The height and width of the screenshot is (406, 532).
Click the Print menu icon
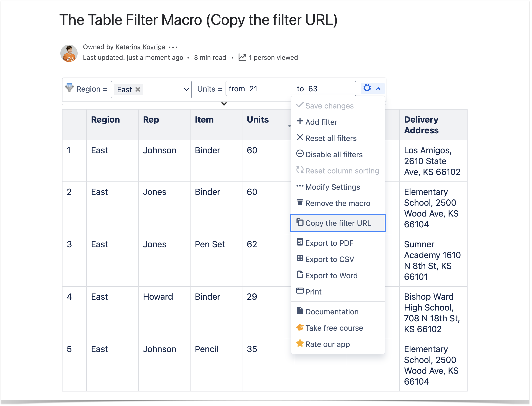pos(300,291)
